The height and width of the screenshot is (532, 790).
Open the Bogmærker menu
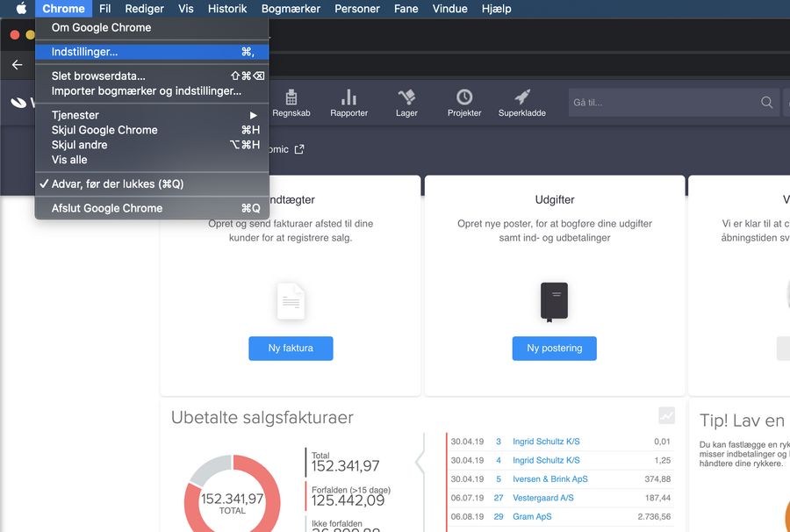point(291,8)
